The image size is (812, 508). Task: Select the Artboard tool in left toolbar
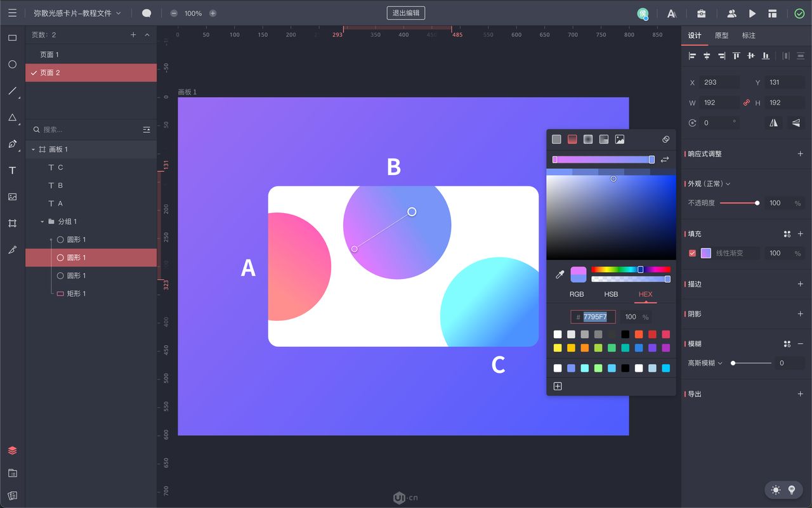pyautogui.click(x=12, y=223)
